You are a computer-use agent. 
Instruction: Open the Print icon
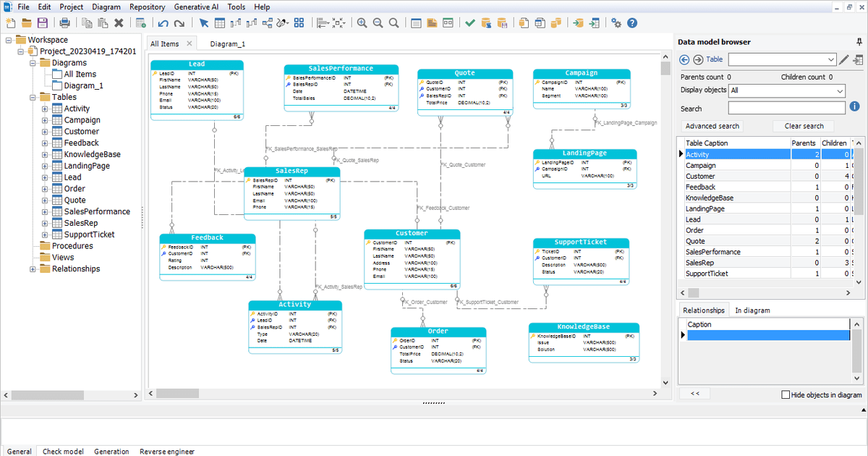(x=64, y=22)
